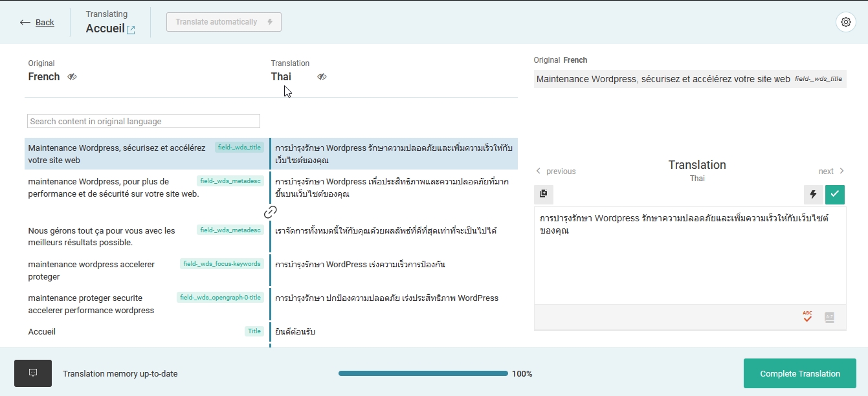
Task: Open the Thai translation starting 'เราจัดการทั้งหมดนี้'
Action: [386, 231]
